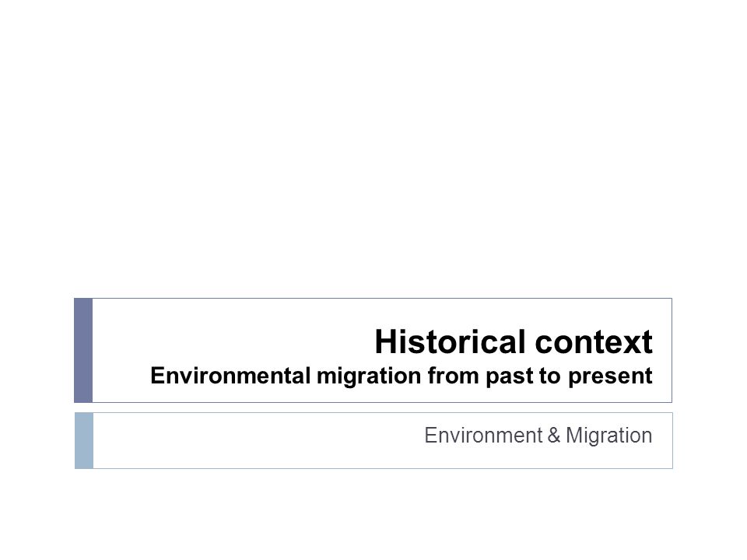
Task: Click the blank area below the subtitle box
Action: coord(373,514)
